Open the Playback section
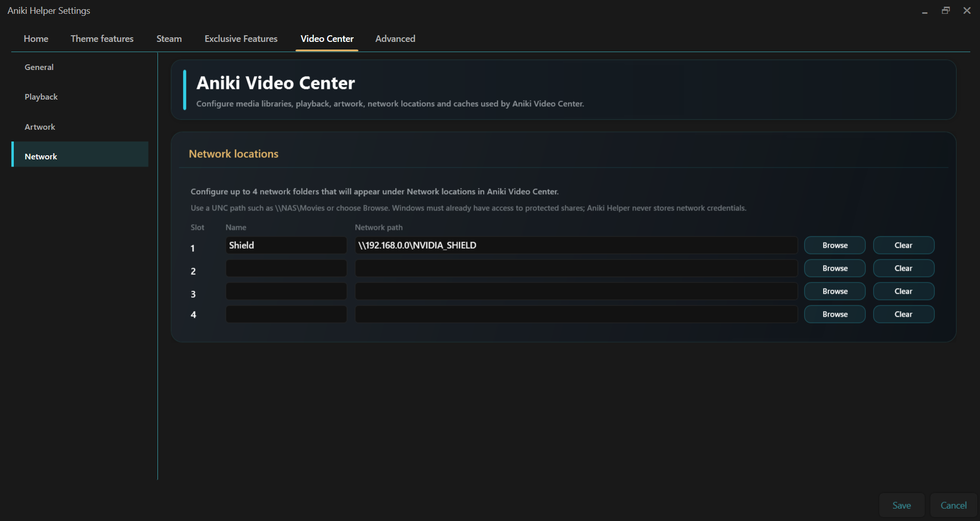The height and width of the screenshot is (521, 980). coord(80,97)
